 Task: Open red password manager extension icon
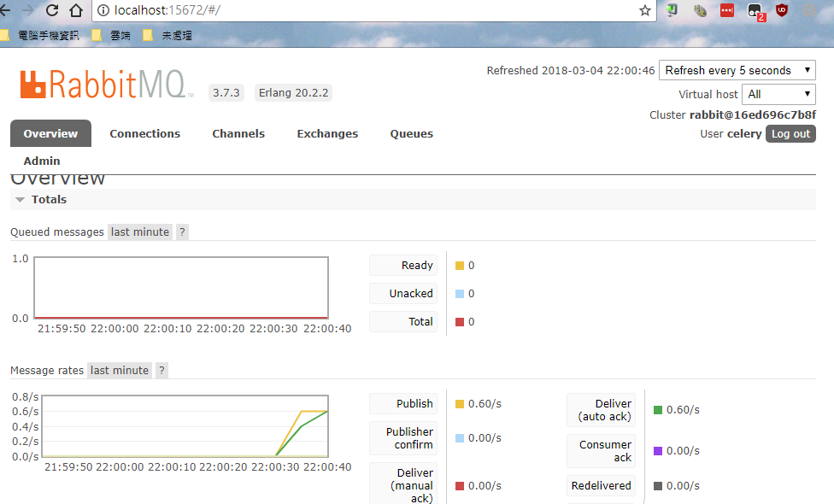(x=727, y=10)
